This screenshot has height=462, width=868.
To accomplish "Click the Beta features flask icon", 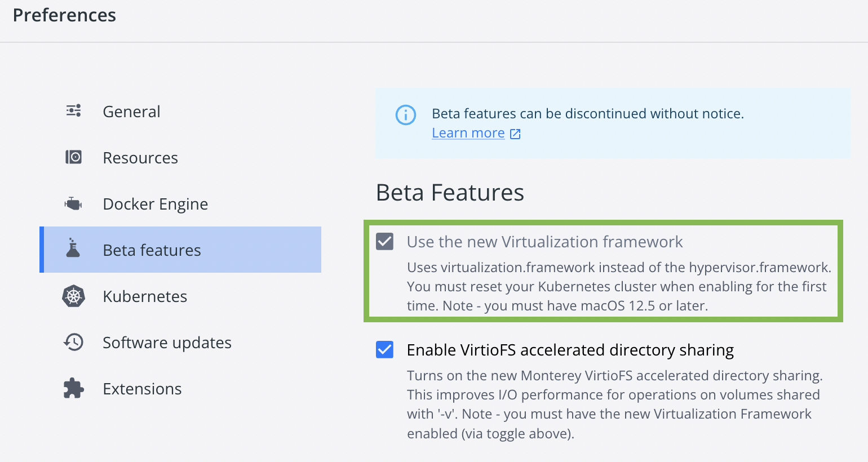I will [73, 248].
